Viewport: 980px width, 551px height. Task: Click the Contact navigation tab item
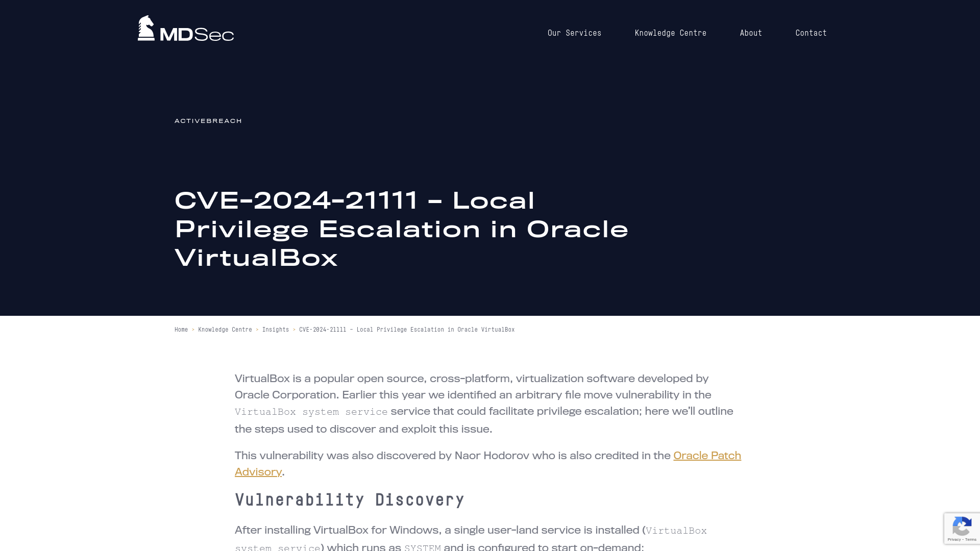(x=811, y=33)
